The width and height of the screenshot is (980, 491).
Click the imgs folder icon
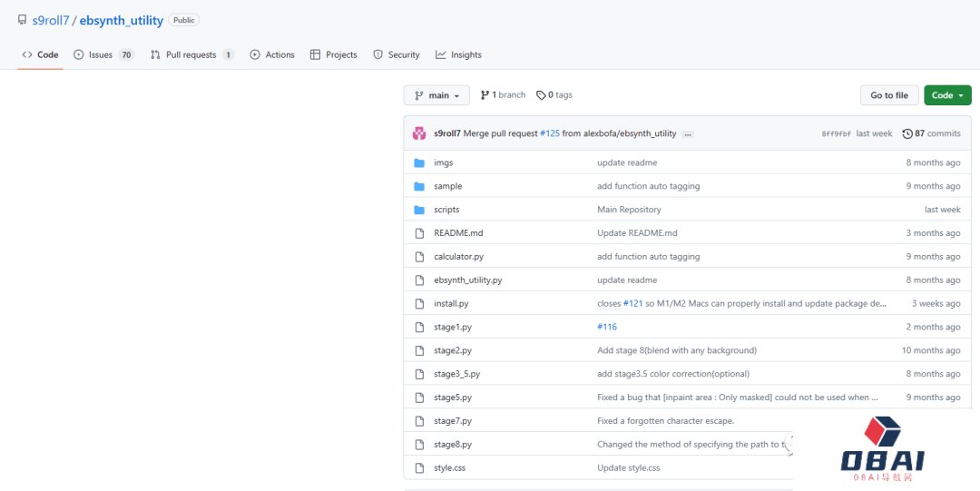click(419, 162)
